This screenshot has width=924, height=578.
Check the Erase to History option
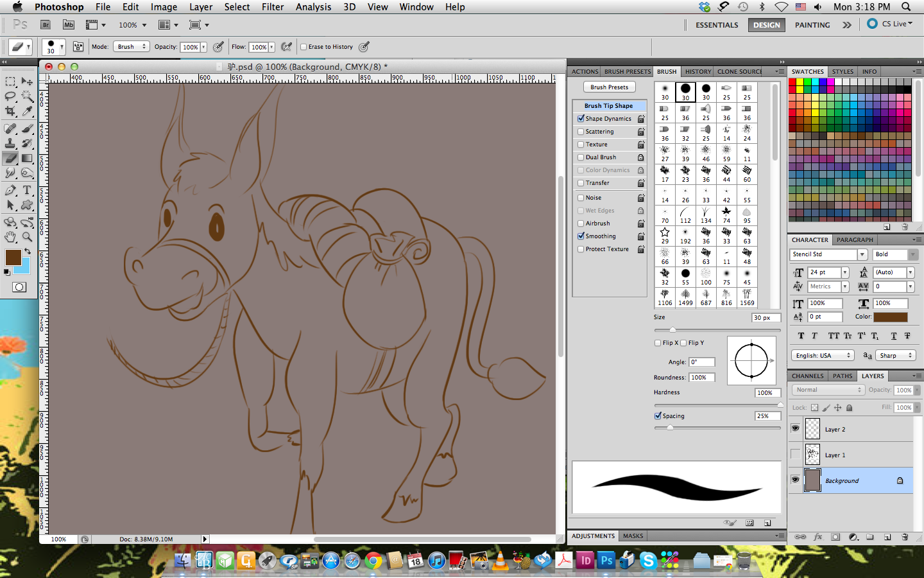pos(304,46)
